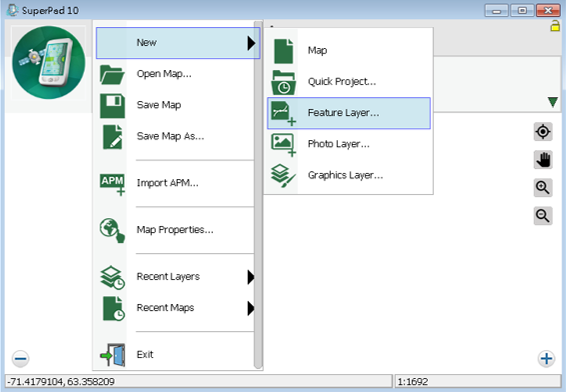Click the Import APM icon
This screenshot has height=392, width=566.
(x=112, y=184)
